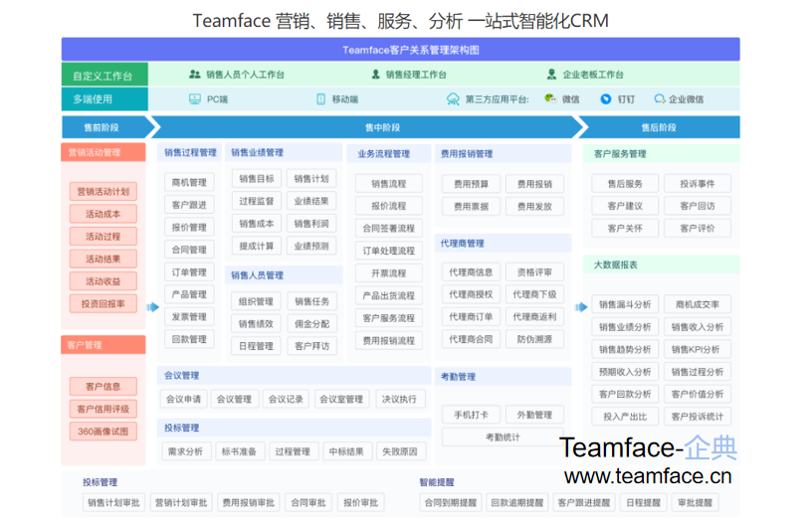Click 客户拜访 box
Image resolution: width=812 pixels, height=526 pixels.
pyautogui.click(x=311, y=346)
